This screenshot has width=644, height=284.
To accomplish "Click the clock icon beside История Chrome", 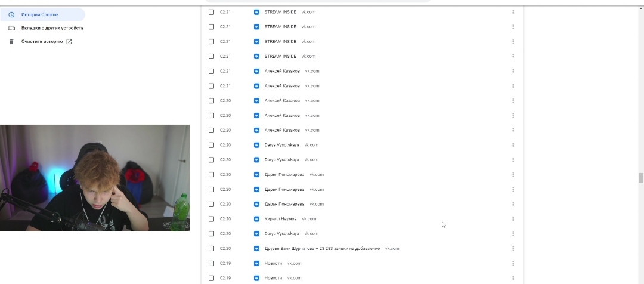I will [x=11, y=15].
